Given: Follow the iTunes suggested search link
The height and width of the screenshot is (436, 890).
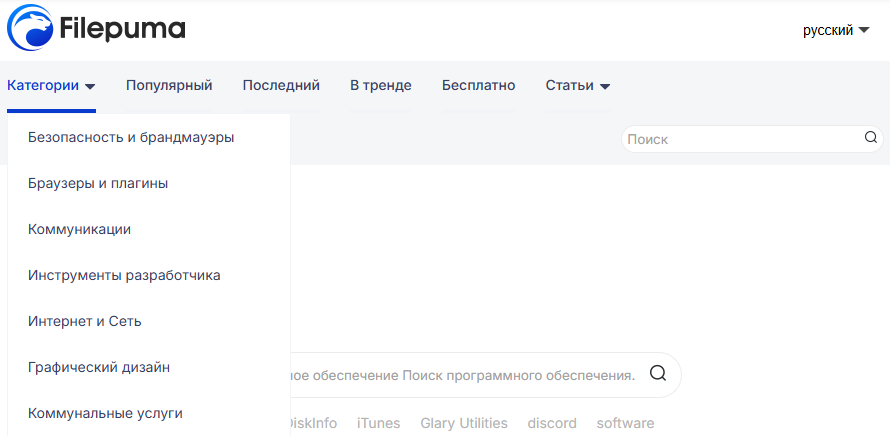Looking at the screenshot, I should point(379,423).
